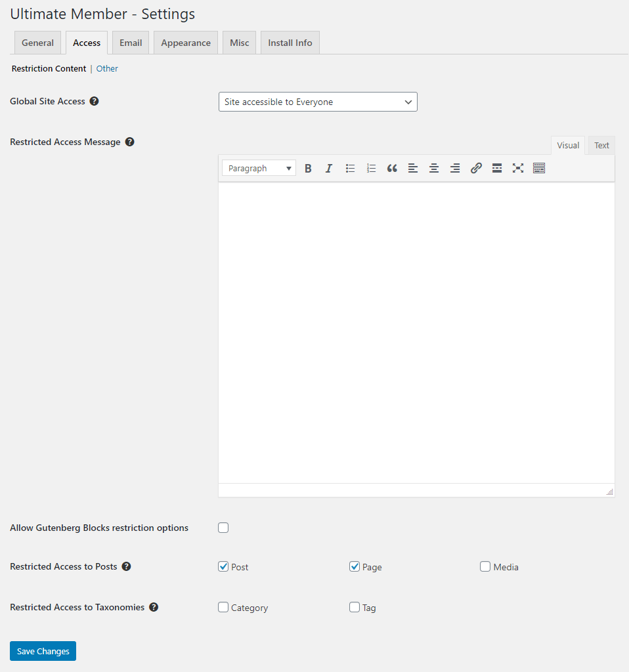Screen dimensions: 629x672
Task: Insert a bulleted list in the editor
Action: point(351,169)
